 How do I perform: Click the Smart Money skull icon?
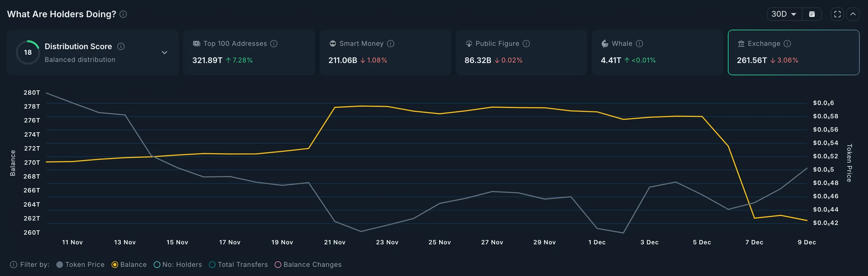point(332,43)
